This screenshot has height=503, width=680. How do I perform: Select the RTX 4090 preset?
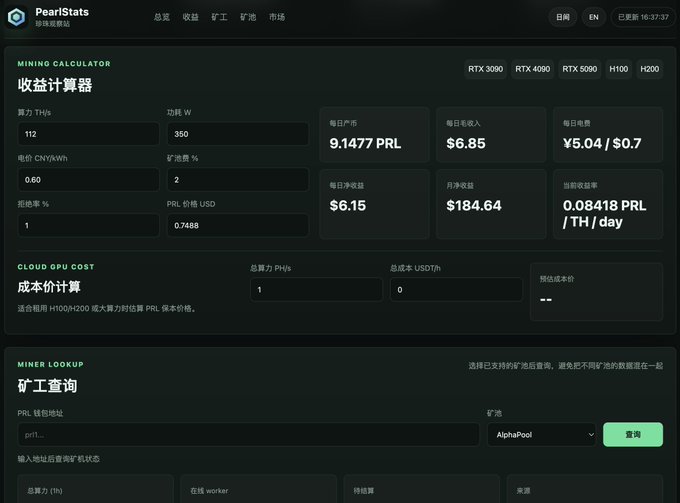pyautogui.click(x=533, y=69)
